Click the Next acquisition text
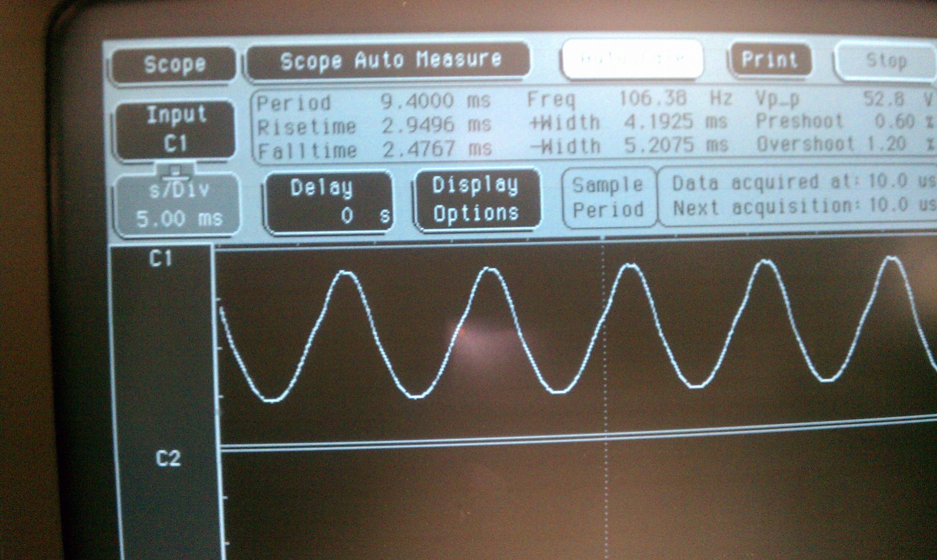The height and width of the screenshot is (560, 937). click(x=805, y=207)
